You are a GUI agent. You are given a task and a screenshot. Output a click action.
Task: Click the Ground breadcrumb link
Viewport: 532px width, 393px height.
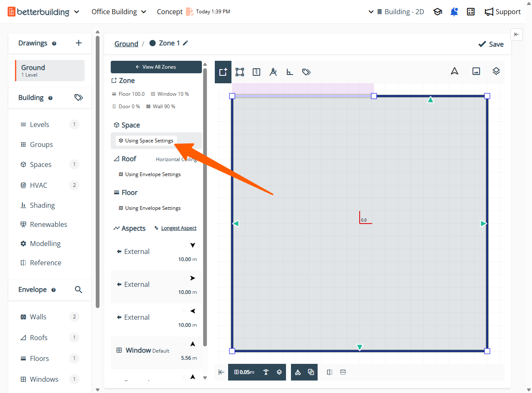click(126, 44)
